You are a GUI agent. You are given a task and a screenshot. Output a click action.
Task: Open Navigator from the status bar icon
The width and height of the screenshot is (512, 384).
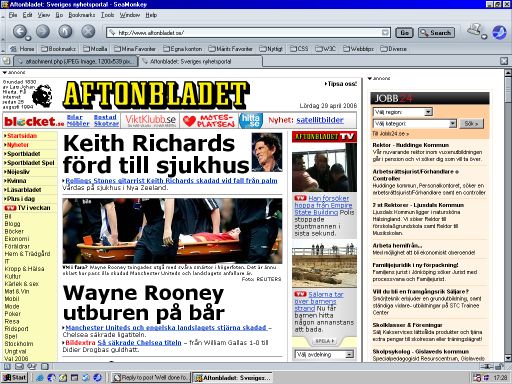click(x=7, y=366)
